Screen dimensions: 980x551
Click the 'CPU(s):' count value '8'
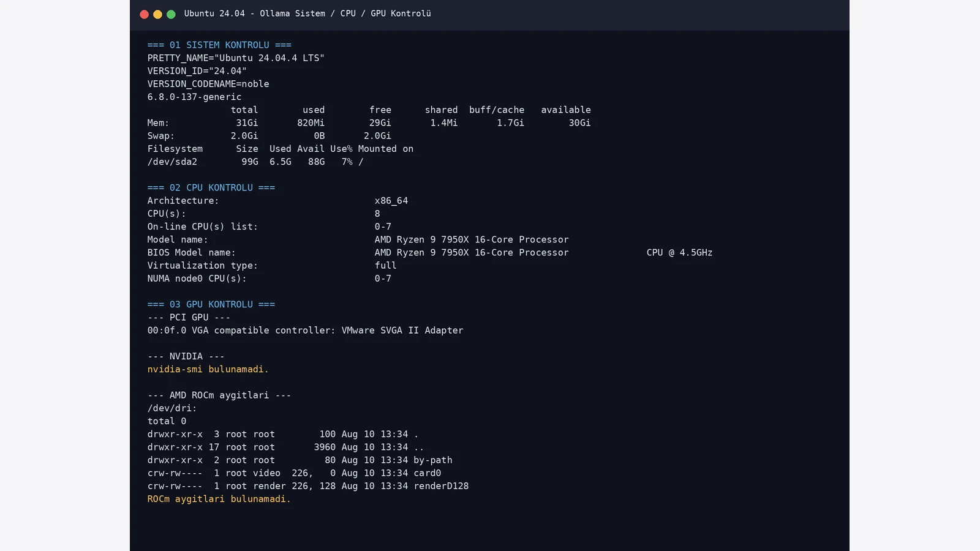pos(377,214)
